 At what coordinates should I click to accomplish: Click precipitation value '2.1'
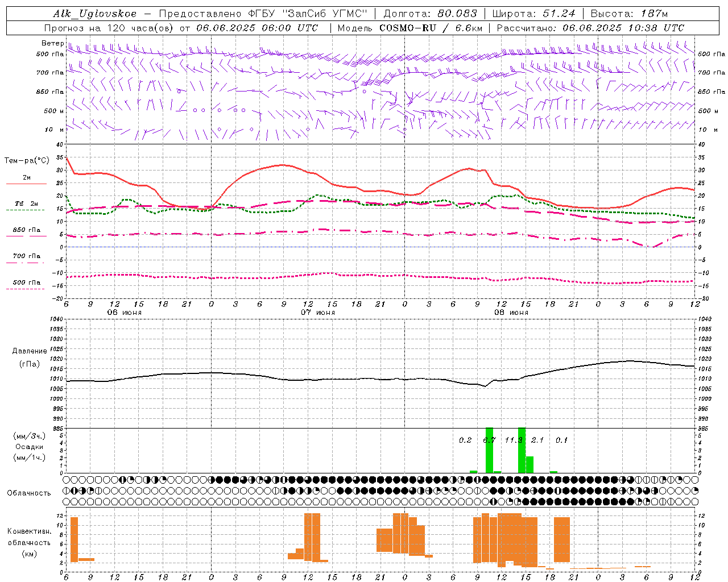[537, 440]
